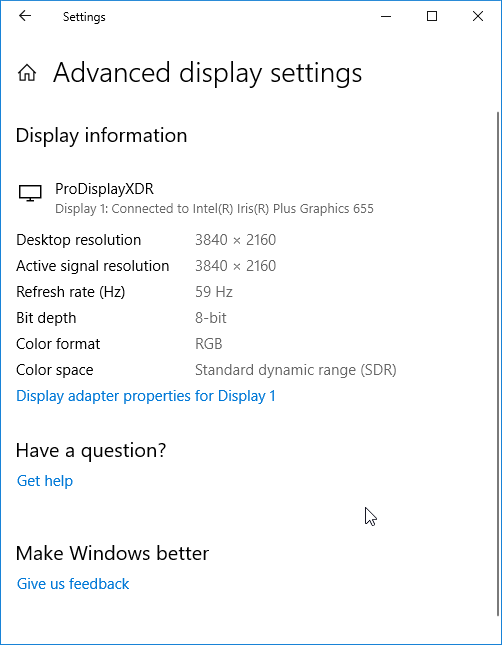Click the Intel Iris Plus Graphics 655 subtitle
502x645 pixels.
pyautogui.click(x=214, y=209)
